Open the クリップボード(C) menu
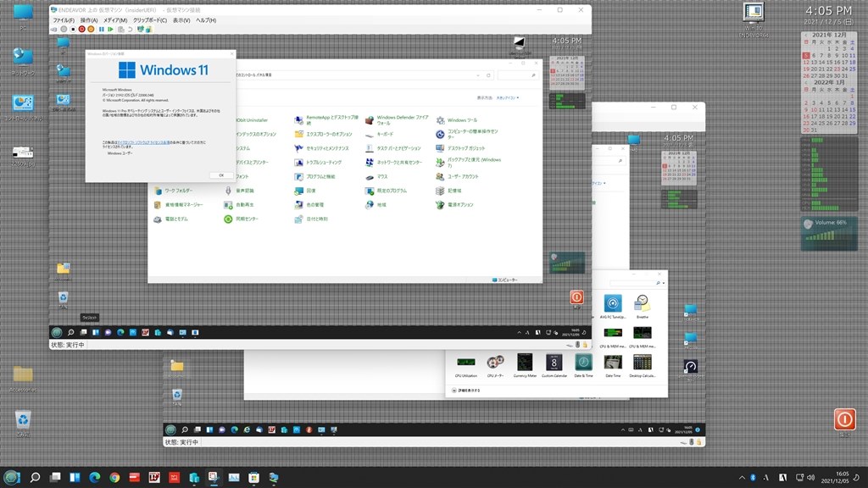 tap(149, 20)
